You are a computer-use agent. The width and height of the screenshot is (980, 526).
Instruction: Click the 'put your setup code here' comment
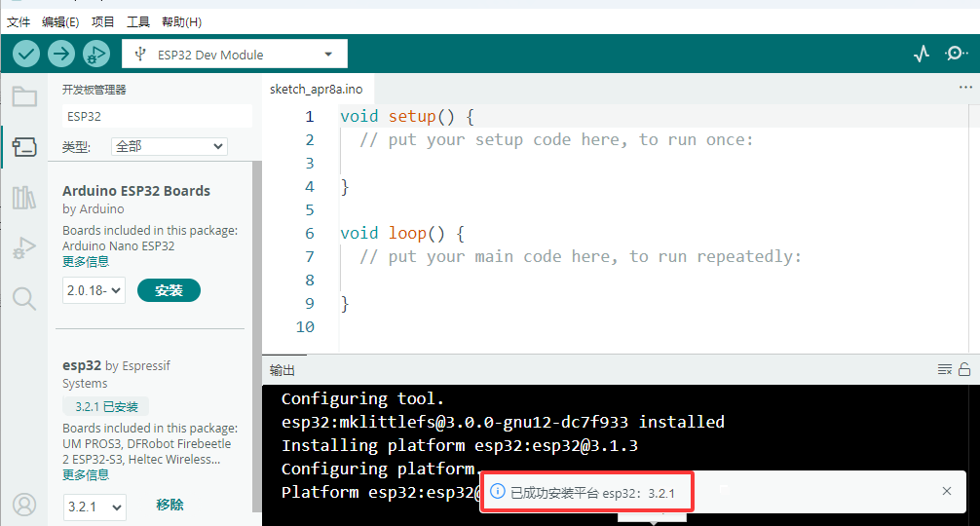[556, 139]
